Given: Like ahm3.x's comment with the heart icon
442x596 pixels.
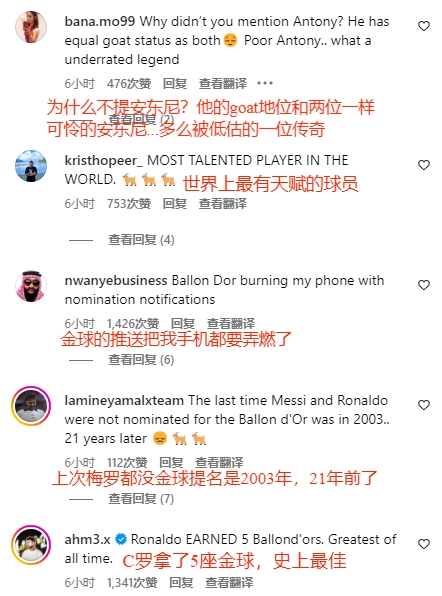Looking at the screenshot, I should 424,544.
